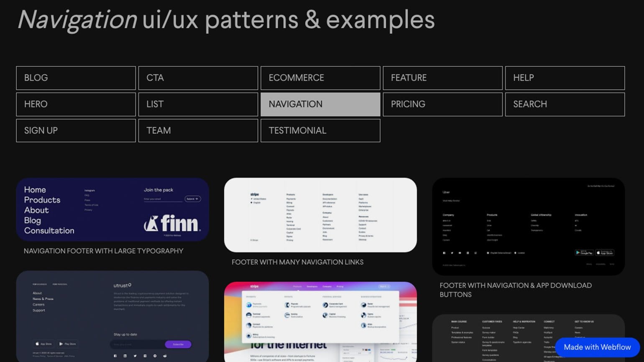
Task: Open the SEARCH category
Action: coord(565,105)
